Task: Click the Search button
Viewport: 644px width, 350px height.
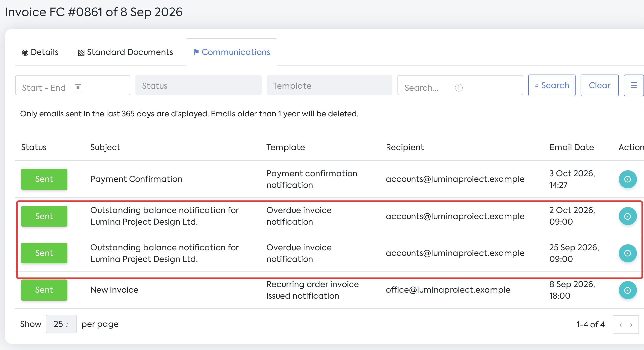Action: pos(552,85)
